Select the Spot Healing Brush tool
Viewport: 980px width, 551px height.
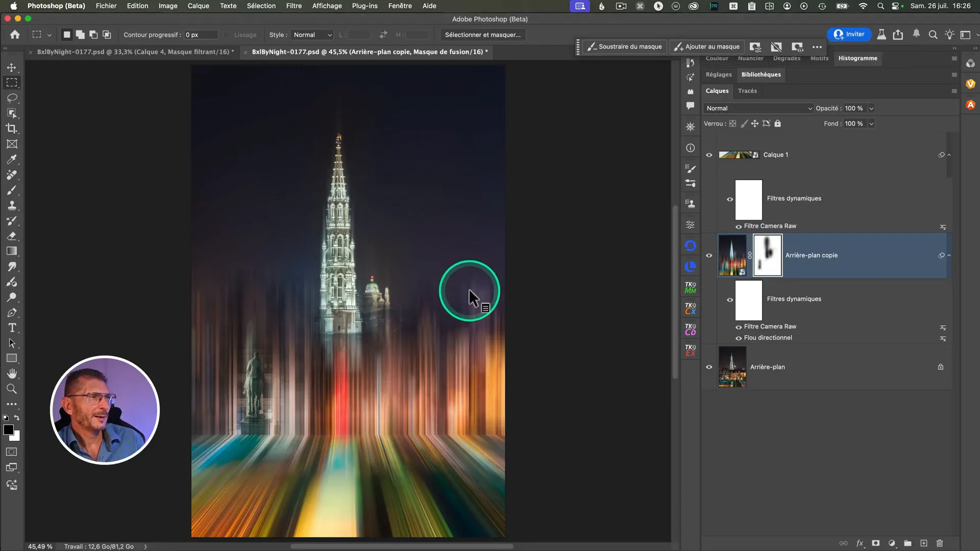[12, 174]
